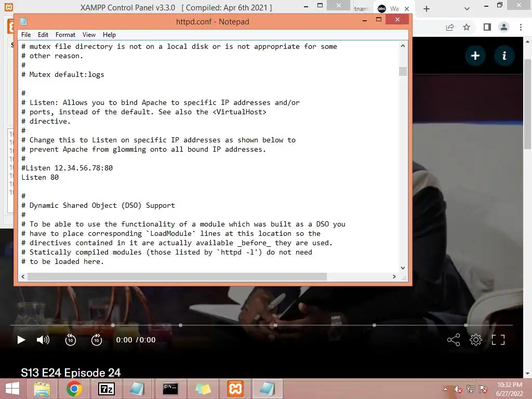This screenshot has width=532, height=399.
Task: Switch to Chrome in the taskbar
Action: pos(74,389)
